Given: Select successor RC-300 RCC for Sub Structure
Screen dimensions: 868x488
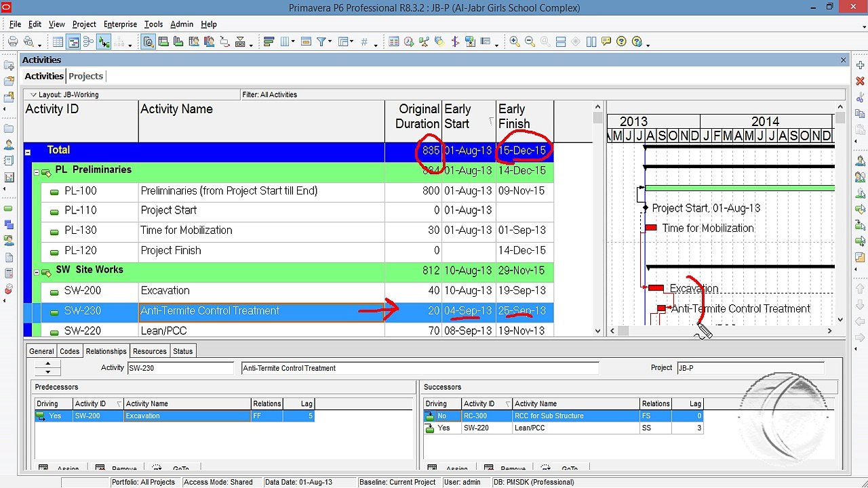Looking at the screenshot, I should [563, 415].
